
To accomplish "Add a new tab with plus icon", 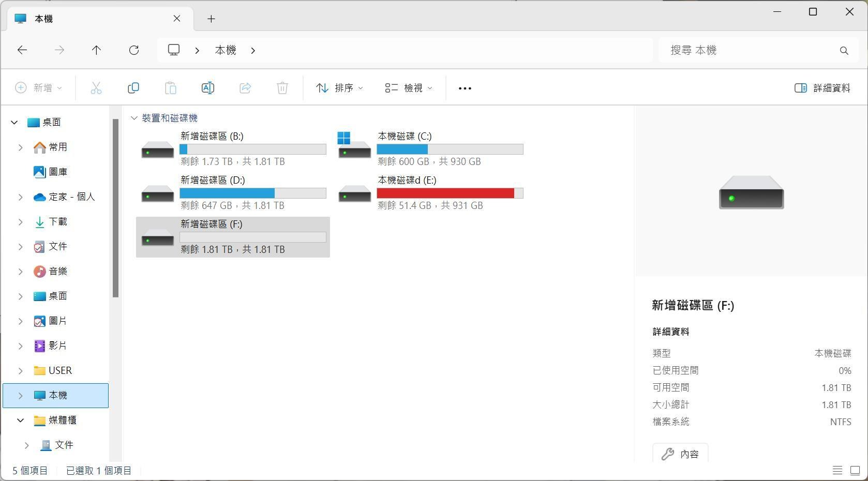I will click(211, 19).
